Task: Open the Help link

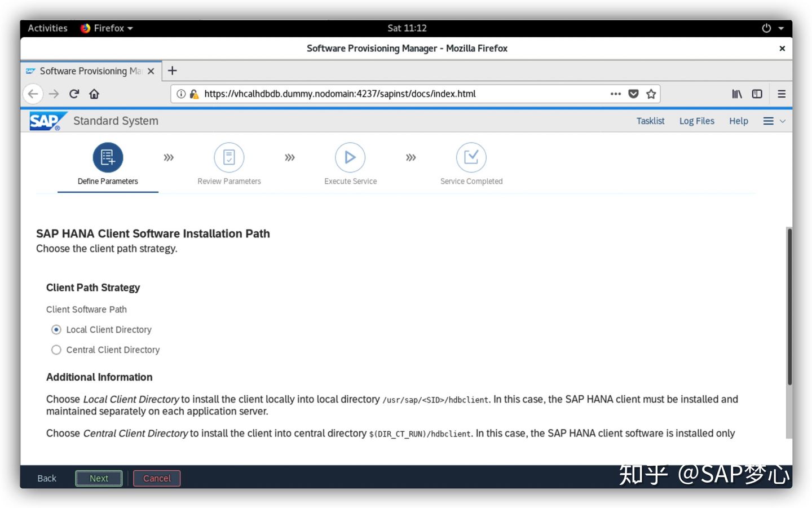Action: 738,121
